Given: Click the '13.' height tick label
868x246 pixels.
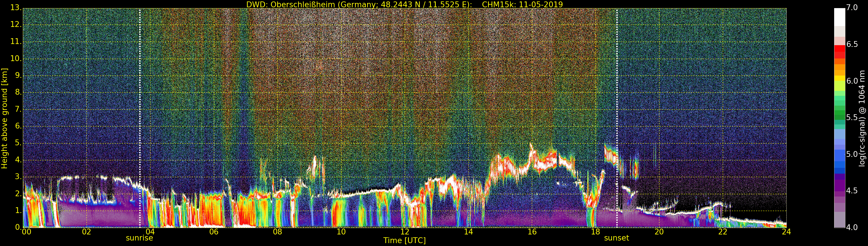Looking at the screenshot, I should click(16, 8).
